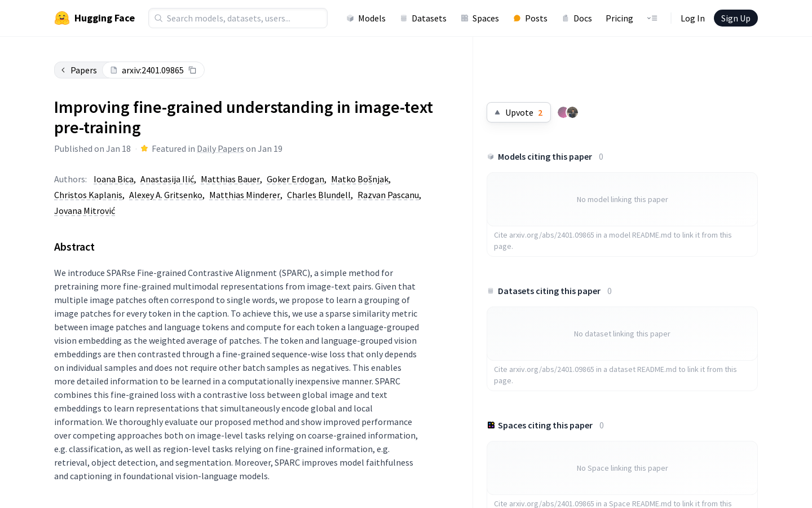Viewport: 812px width, 508px height.
Task: Click the Log In link
Action: point(692,18)
